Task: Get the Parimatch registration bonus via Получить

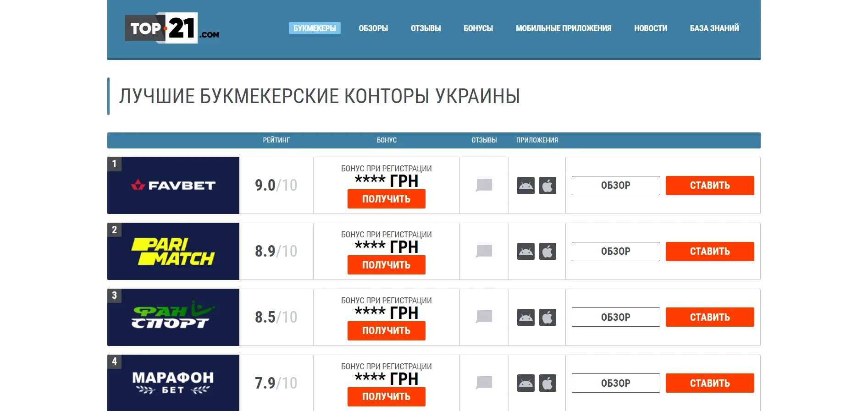Action: pyautogui.click(x=387, y=265)
